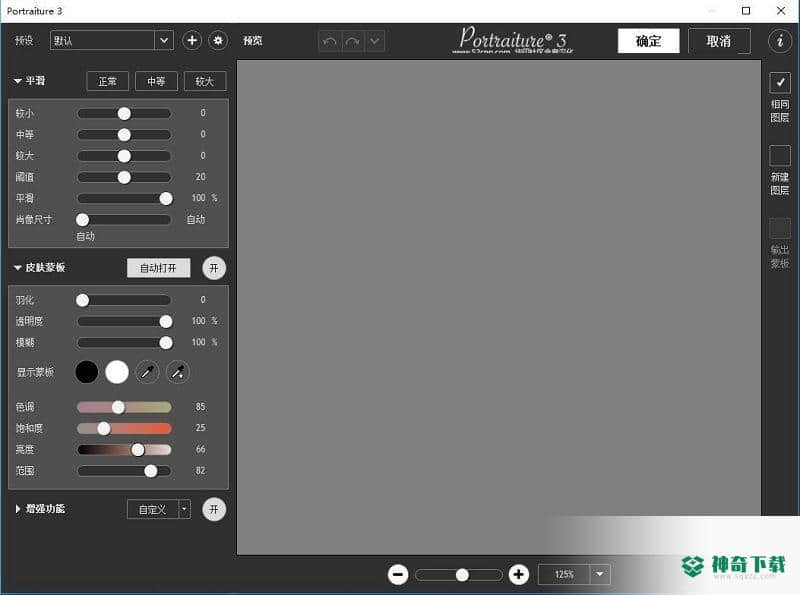Viewport: 800px width, 595px height.
Task: Click the 亮度 brightness slider handle
Action: (138, 450)
